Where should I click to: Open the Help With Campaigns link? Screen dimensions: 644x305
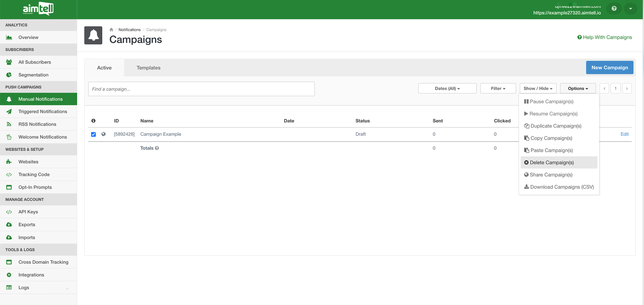pos(605,37)
